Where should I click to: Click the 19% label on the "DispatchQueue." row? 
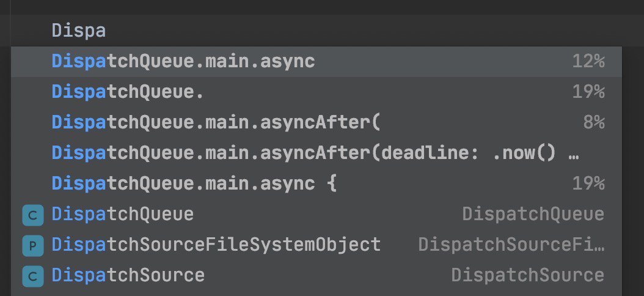tap(588, 92)
